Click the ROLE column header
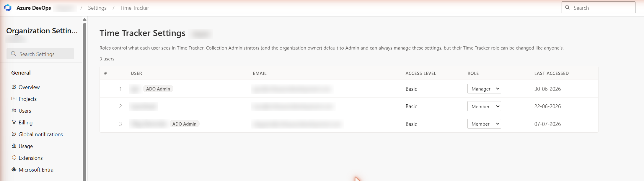Screen dimensions: 644x181 tap(473, 73)
